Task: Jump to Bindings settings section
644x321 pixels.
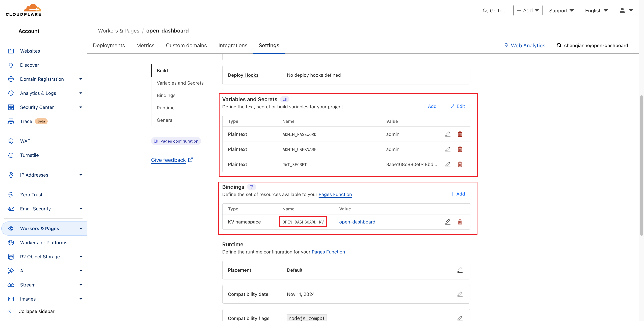Action: 166,95
